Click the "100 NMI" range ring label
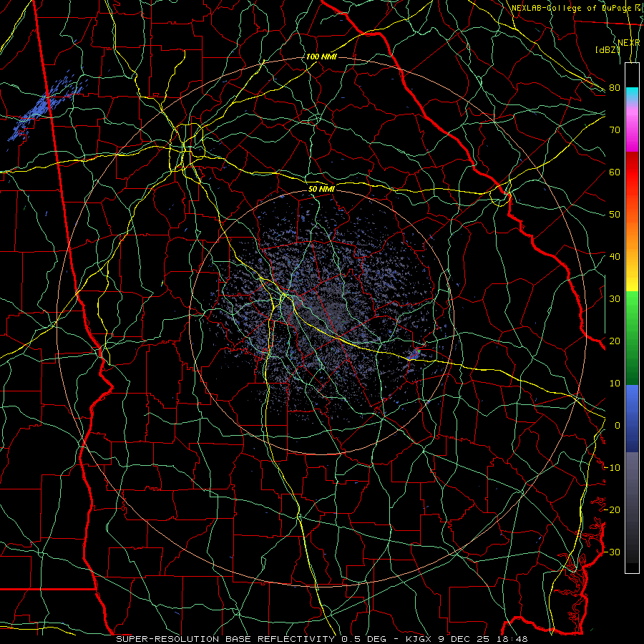The width and height of the screenshot is (644, 644). point(321,57)
